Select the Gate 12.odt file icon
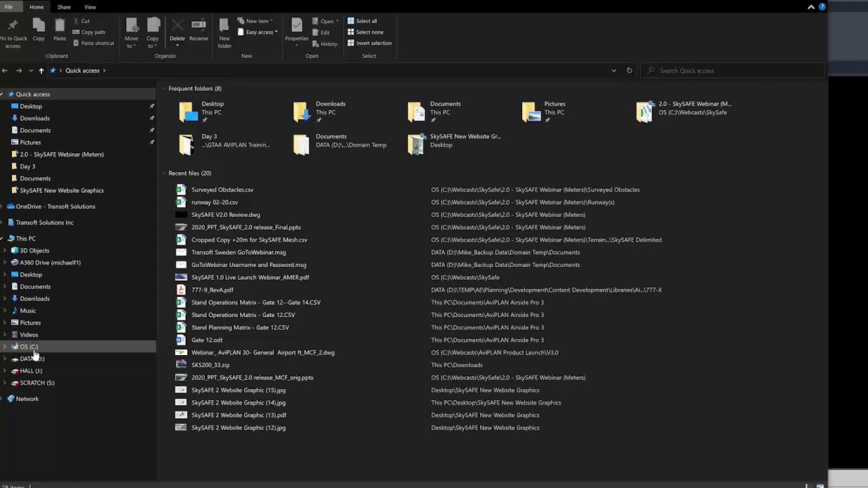The image size is (868, 488). click(x=180, y=340)
